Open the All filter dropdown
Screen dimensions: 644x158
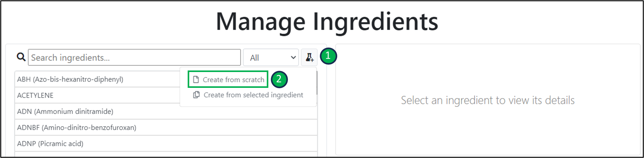[x=271, y=57]
